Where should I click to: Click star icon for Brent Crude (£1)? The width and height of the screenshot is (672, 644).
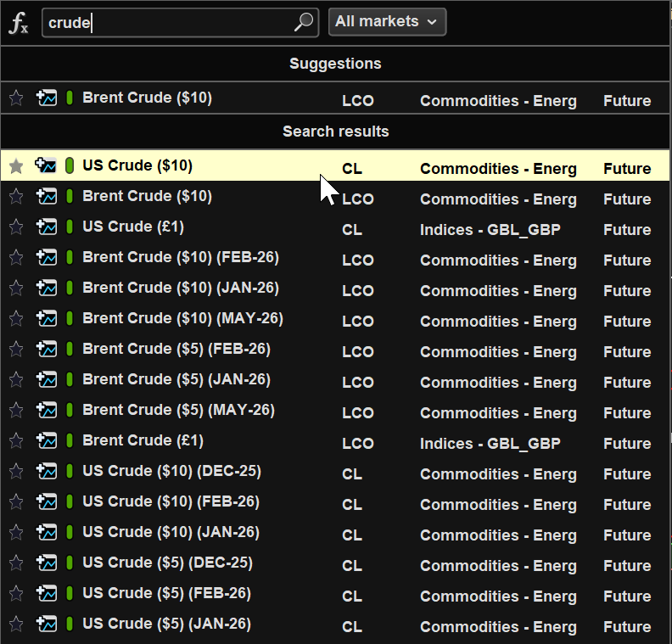click(16, 440)
